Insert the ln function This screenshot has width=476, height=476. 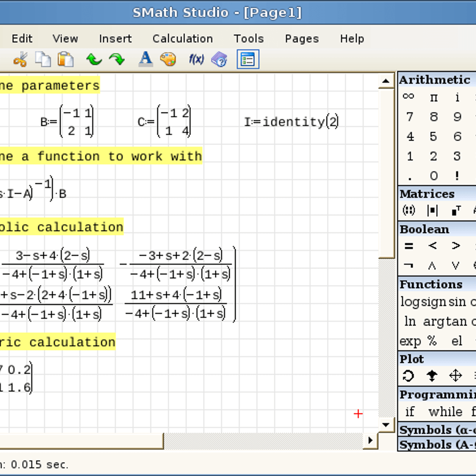(410, 321)
